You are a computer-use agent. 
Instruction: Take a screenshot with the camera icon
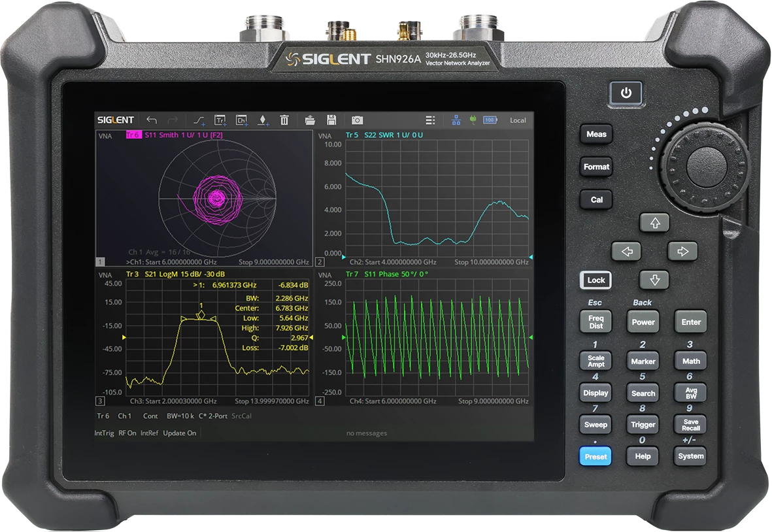click(357, 120)
